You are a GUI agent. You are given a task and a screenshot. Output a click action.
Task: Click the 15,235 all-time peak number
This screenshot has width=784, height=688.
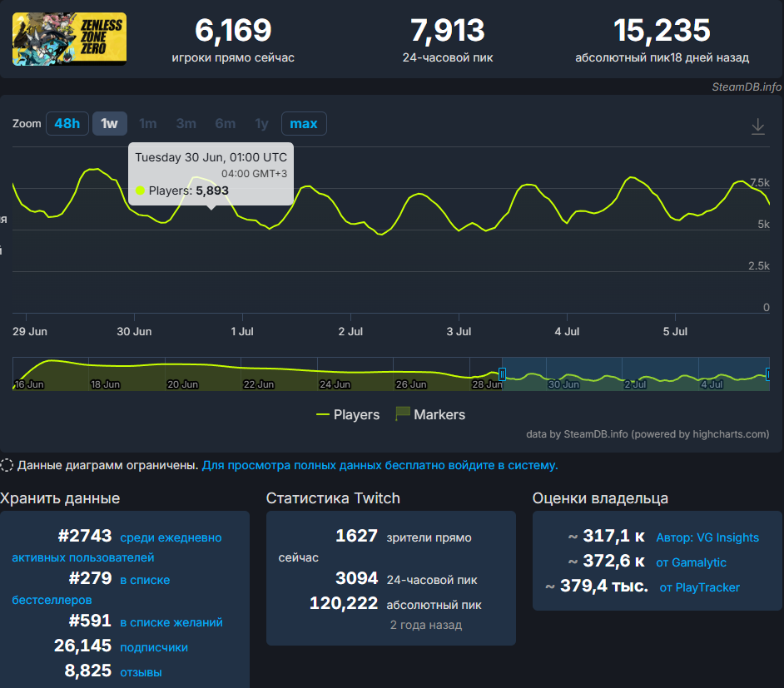click(x=662, y=30)
